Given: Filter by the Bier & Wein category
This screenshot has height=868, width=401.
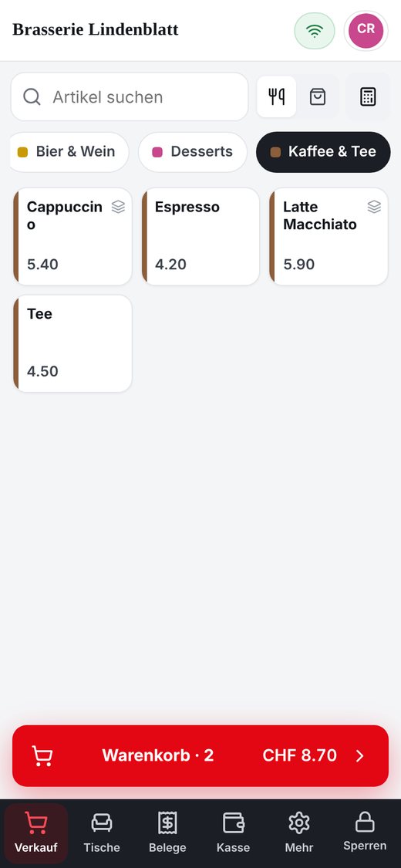Looking at the screenshot, I should [x=69, y=152].
